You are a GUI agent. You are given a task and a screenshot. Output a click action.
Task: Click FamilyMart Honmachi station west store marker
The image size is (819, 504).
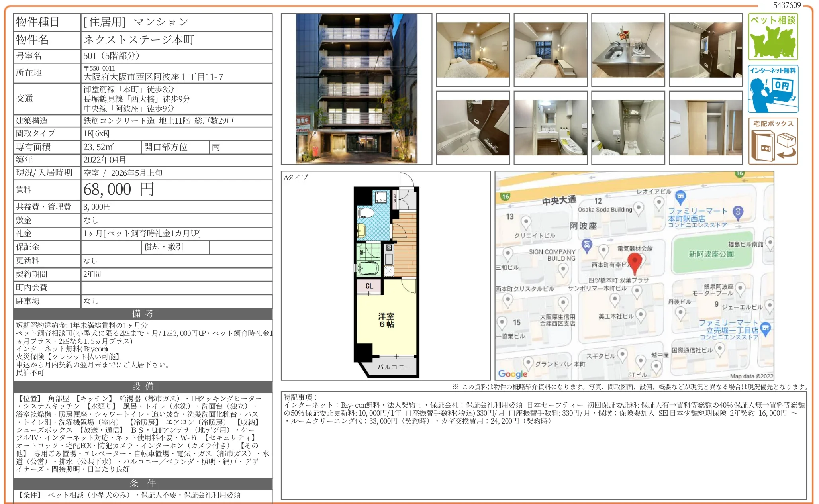680,196
